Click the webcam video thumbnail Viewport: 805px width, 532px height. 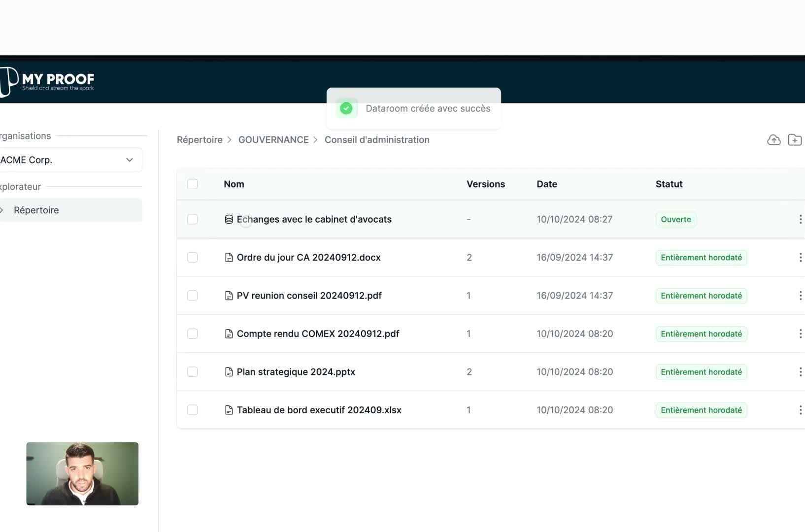click(82, 473)
